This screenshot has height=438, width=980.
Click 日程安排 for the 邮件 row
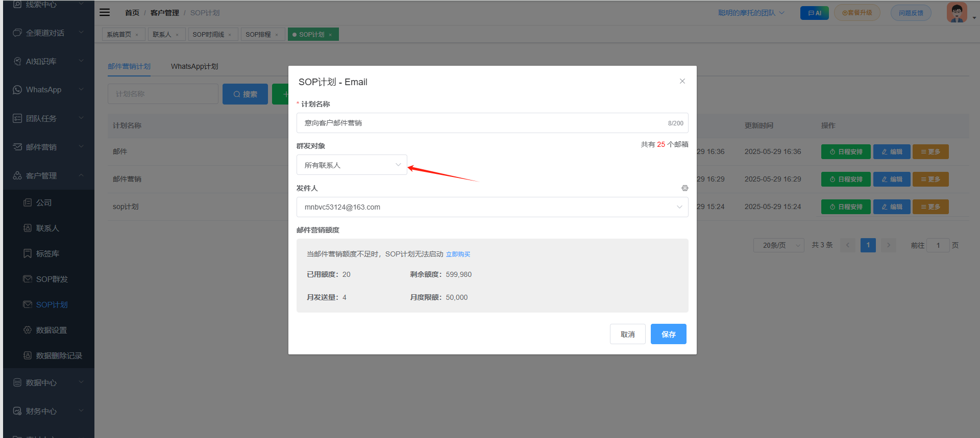[846, 152]
